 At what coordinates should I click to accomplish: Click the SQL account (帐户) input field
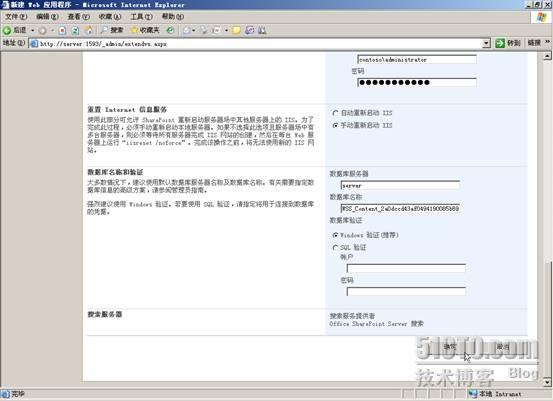click(406, 268)
